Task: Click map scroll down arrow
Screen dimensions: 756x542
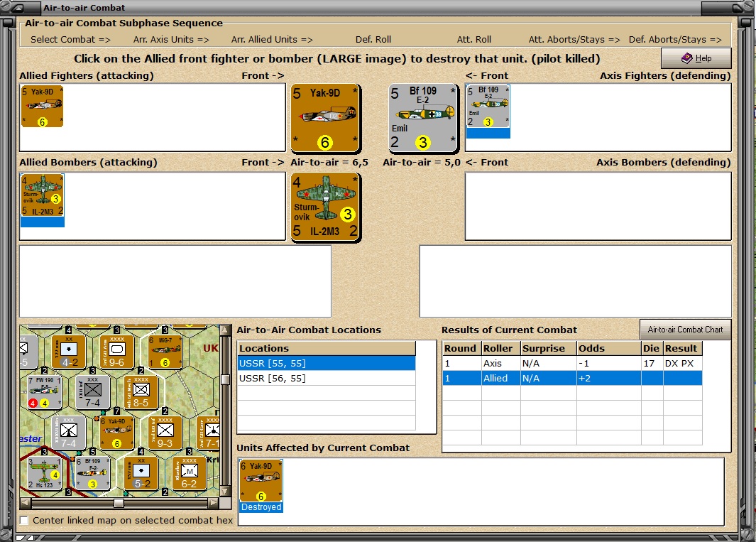Action: point(225,492)
